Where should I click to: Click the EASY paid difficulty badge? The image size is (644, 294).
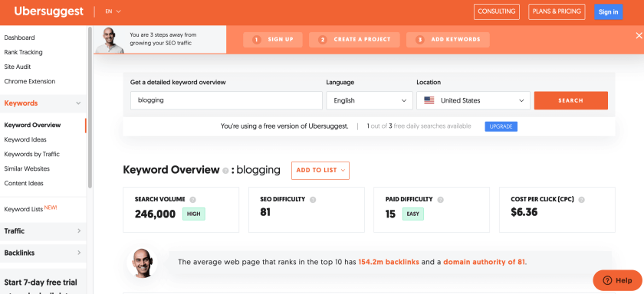tap(413, 214)
